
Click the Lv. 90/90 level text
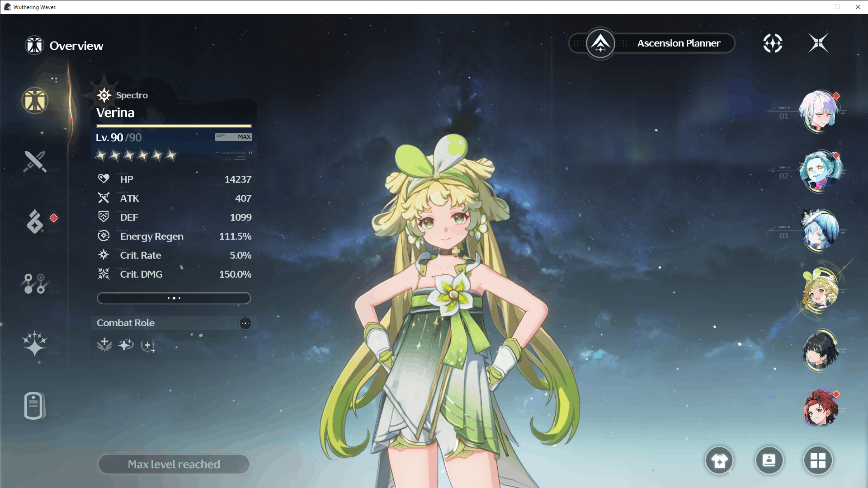click(x=118, y=137)
